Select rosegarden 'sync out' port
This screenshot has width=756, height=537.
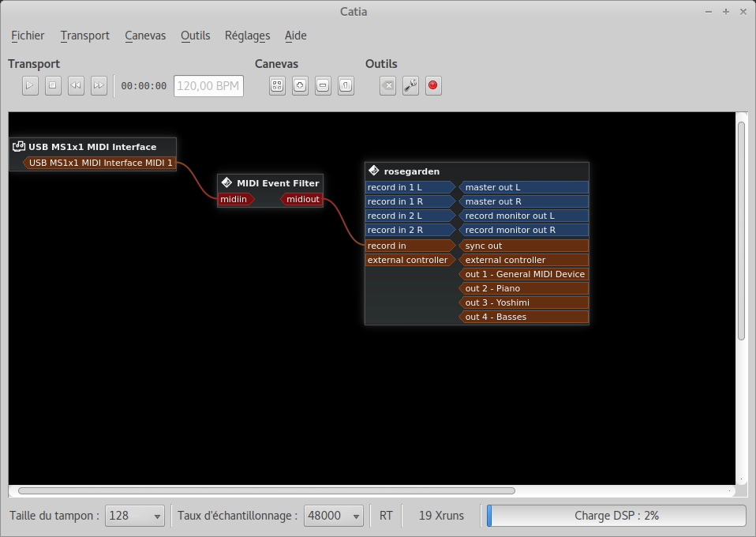(x=524, y=246)
